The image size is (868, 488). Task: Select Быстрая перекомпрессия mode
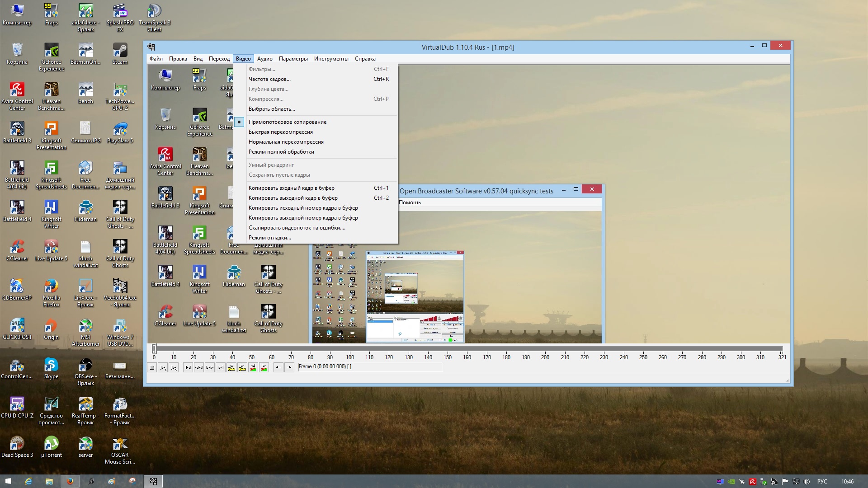280,132
